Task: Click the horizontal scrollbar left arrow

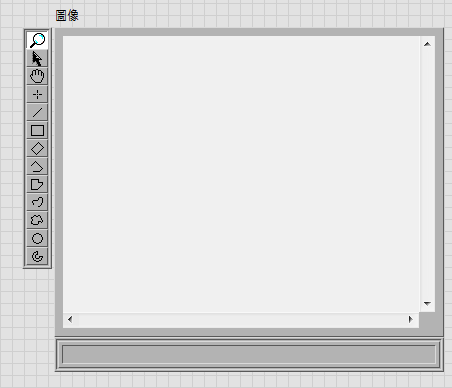Action: [70, 319]
